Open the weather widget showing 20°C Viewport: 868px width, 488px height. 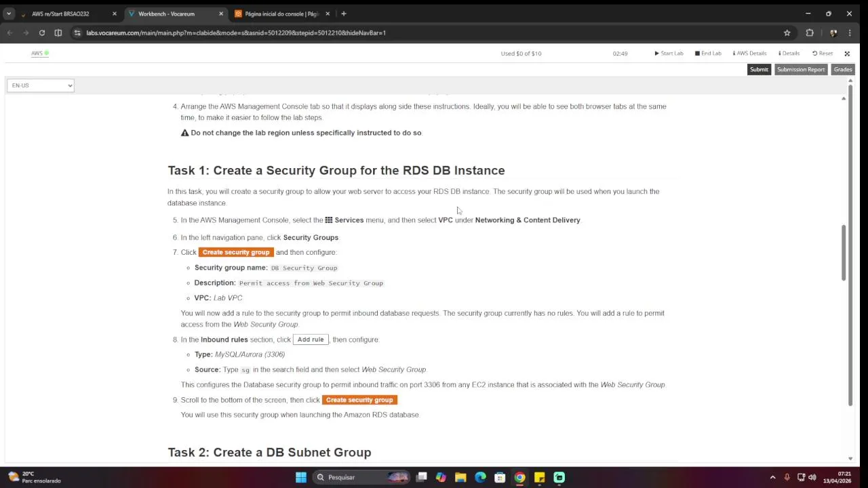[34, 477]
